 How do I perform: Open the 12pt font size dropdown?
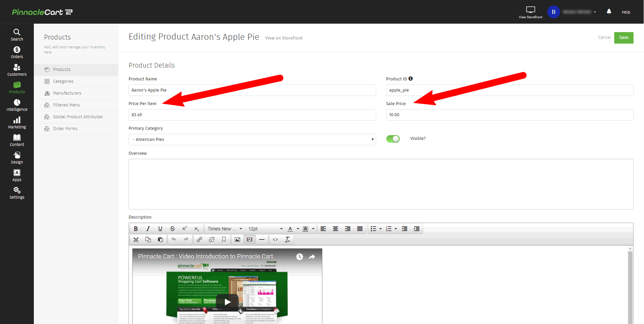click(x=265, y=229)
